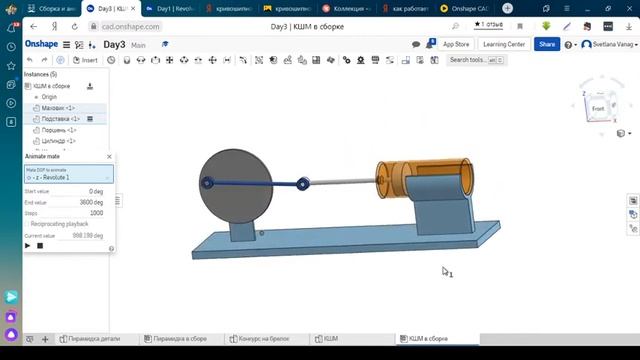Click the Front face of view cube

598,109
